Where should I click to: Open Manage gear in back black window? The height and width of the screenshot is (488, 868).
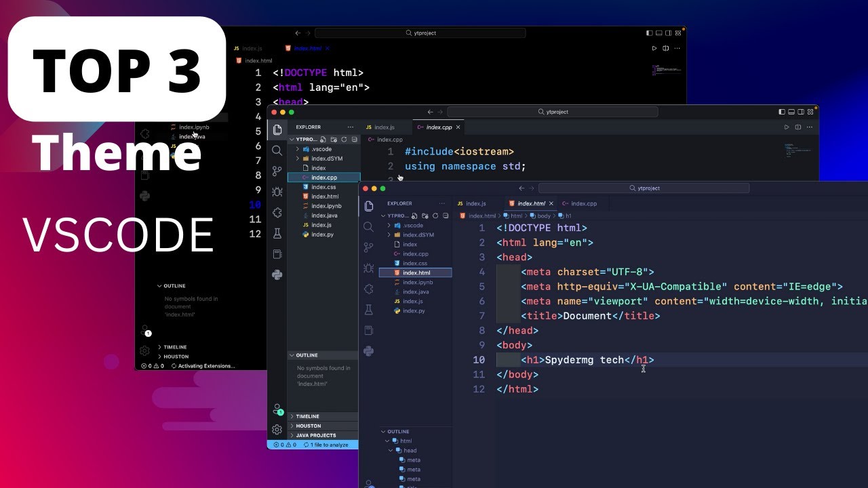coord(144,350)
